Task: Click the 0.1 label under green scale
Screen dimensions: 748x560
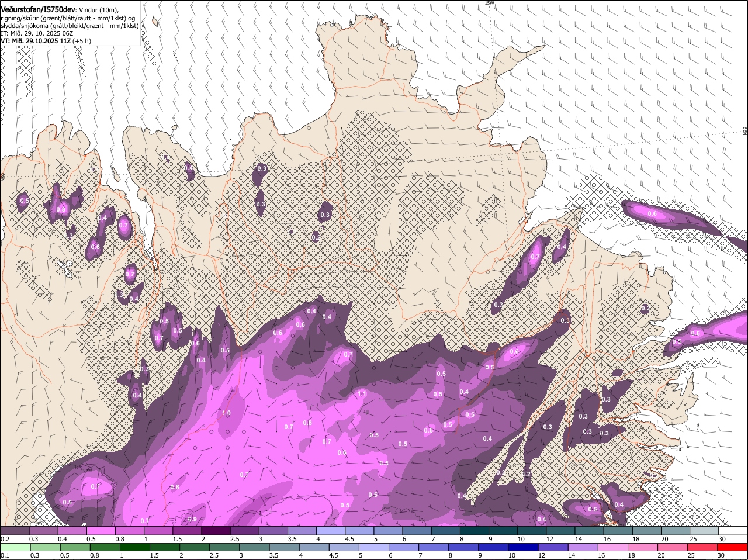Action: (x=5, y=555)
